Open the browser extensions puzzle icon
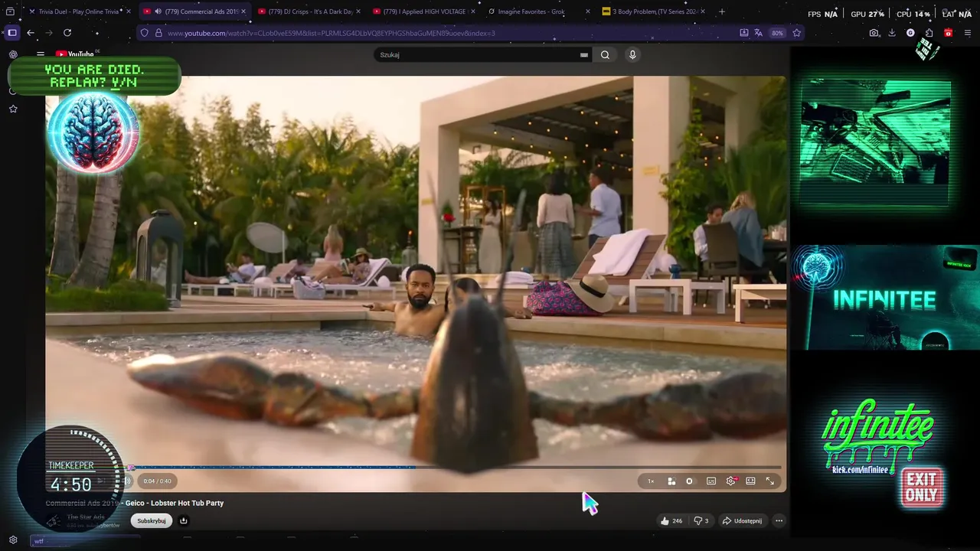 tap(929, 33)
